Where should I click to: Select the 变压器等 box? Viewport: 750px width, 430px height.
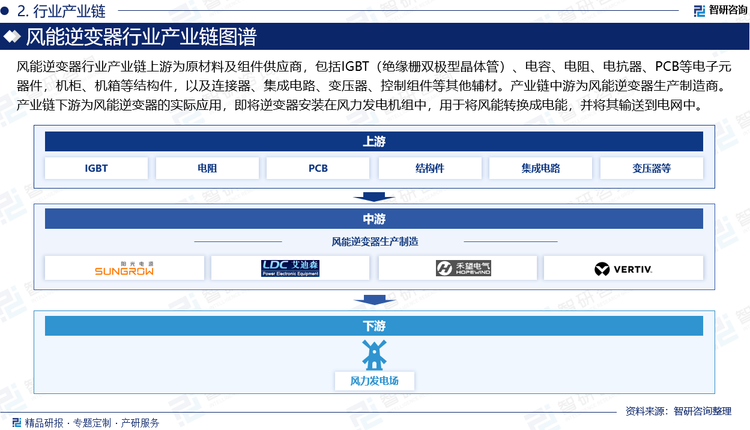coord(651,168)
